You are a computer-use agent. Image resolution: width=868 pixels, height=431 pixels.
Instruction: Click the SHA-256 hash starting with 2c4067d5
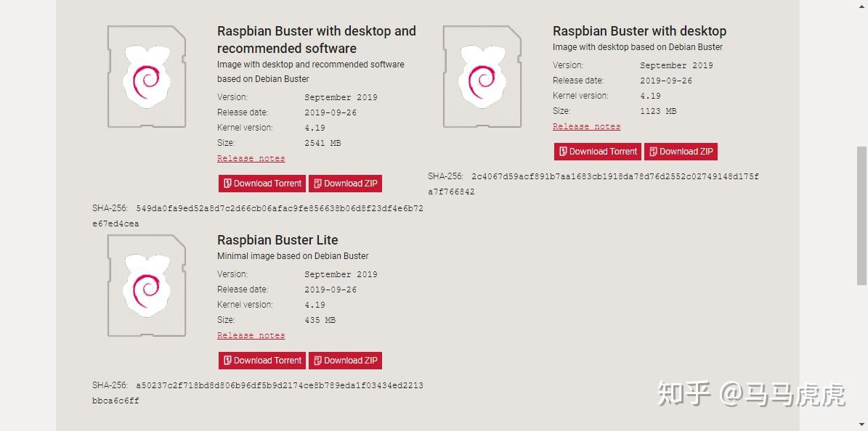tap(593, 184)
